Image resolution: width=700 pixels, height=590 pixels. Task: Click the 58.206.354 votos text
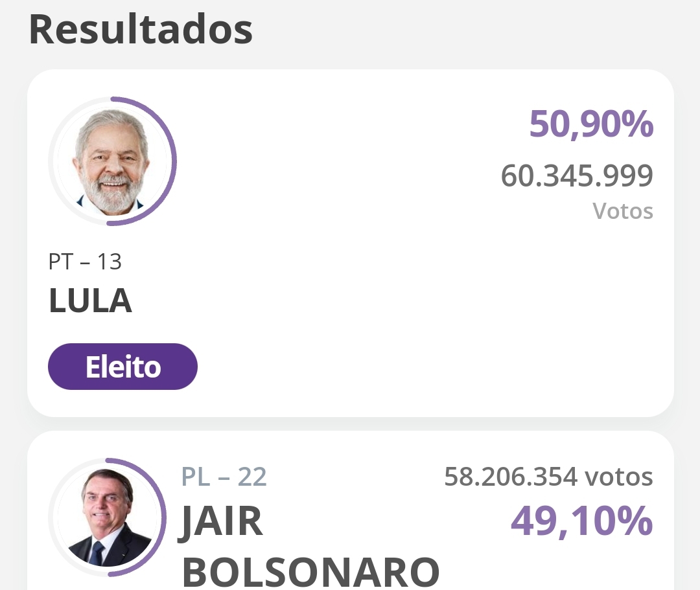(549, 477)
